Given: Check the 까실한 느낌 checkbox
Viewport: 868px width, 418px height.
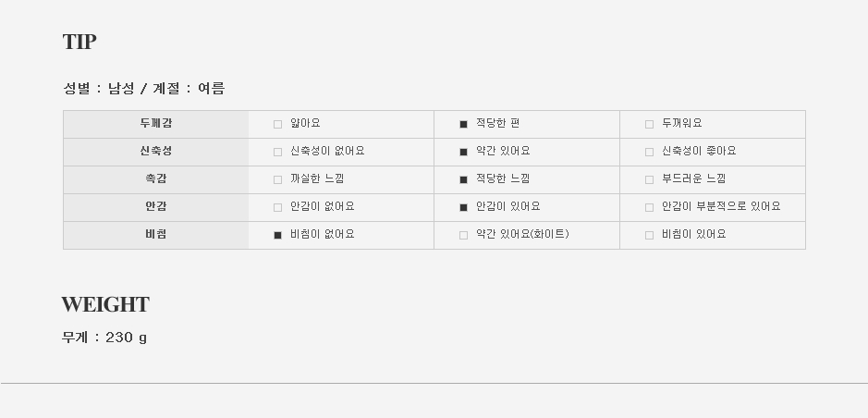Looking at the screenshot, I should [x=277, y=179].
